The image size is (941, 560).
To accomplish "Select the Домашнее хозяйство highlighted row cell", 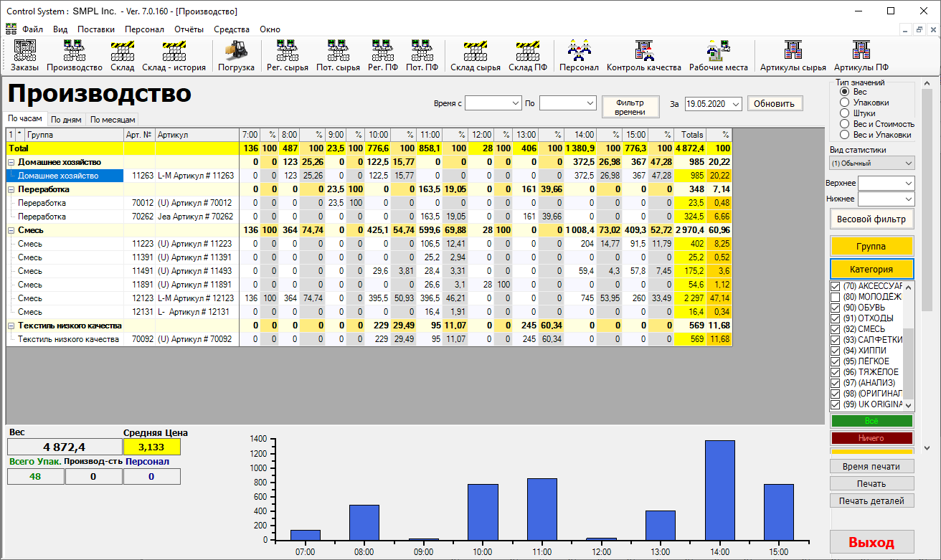I will click(65, 176).
